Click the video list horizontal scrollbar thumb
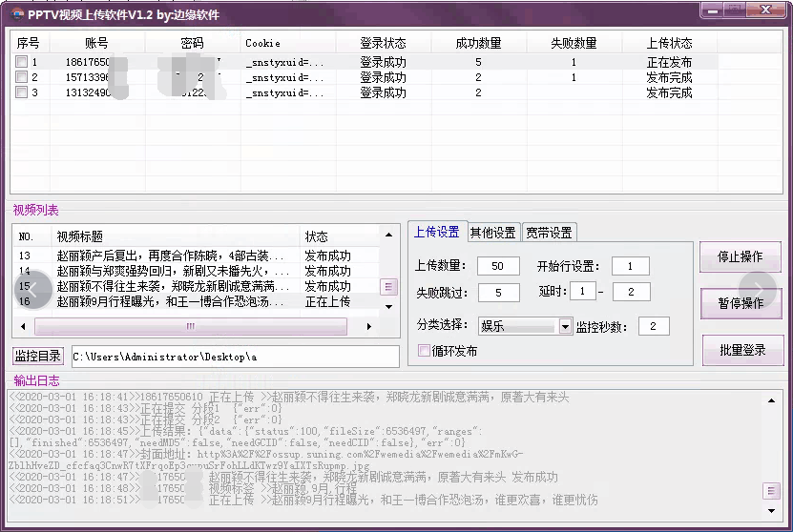Image resolution: width=793 pixels, height=532 pixels. [x=191, y=326]
